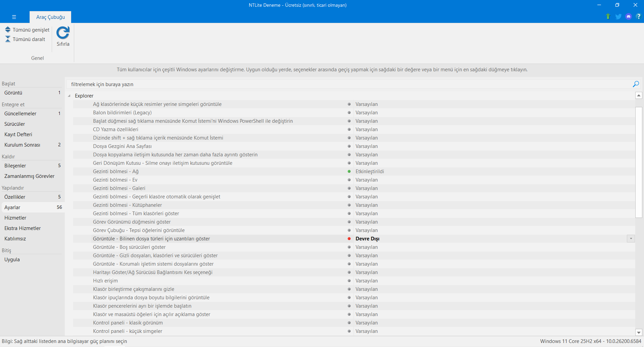Select row Gezinti bölmesi - Tüm klasörleri göster
Image resolution: width=644 pixels, height=347 pixels.
(x=354, y=214)
